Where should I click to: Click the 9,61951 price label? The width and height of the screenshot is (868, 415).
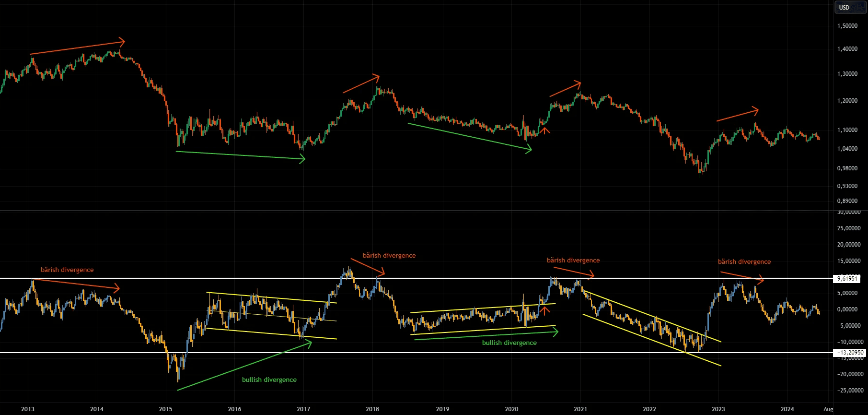847,279
